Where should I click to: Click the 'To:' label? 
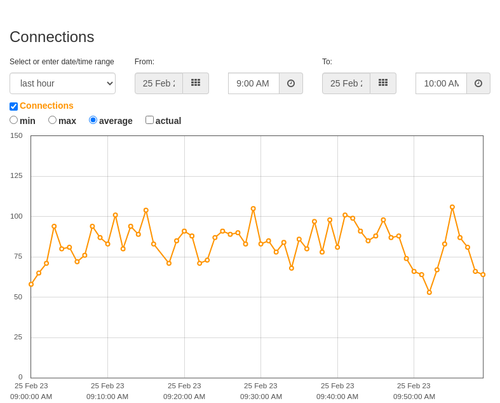tap(327, 62)
